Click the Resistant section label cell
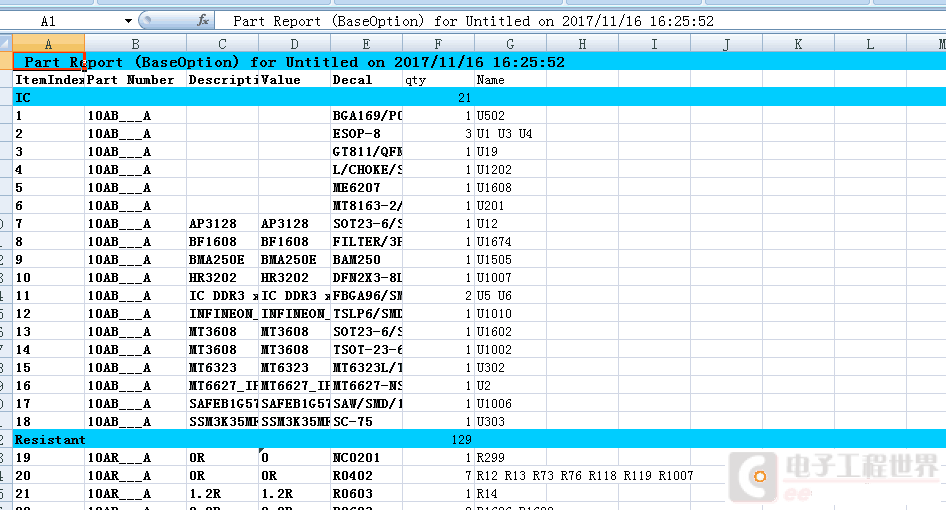 48,439
